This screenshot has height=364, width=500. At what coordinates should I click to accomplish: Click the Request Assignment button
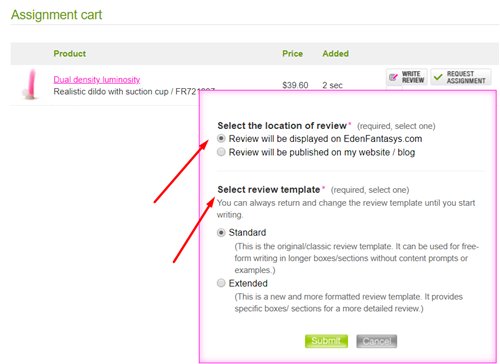(461, 77)
